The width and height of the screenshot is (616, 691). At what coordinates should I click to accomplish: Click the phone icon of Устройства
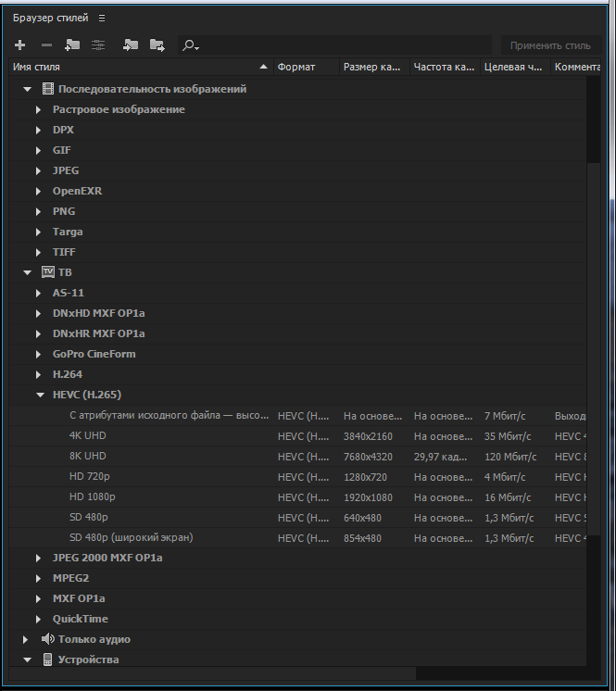[x=47, y=660]
